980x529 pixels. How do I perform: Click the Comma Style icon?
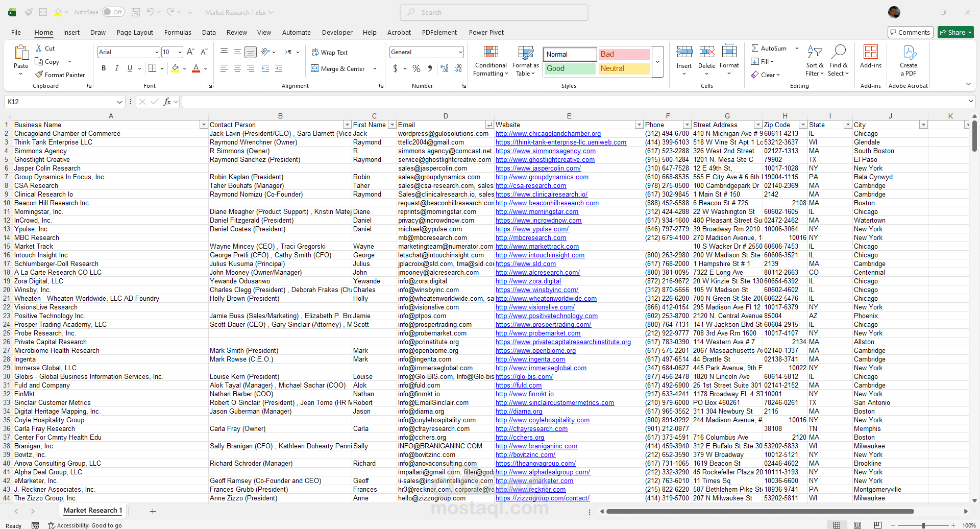pos(430,68)
